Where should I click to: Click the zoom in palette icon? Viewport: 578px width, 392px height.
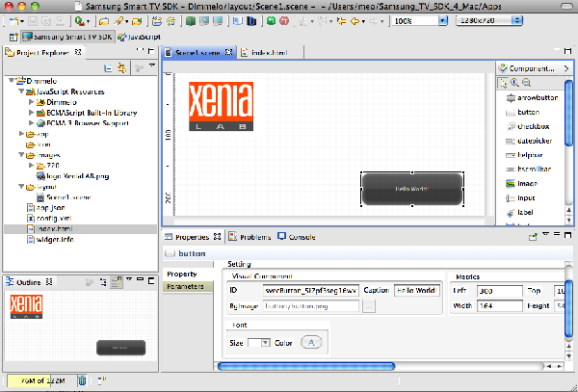click(x=514, y=83)
